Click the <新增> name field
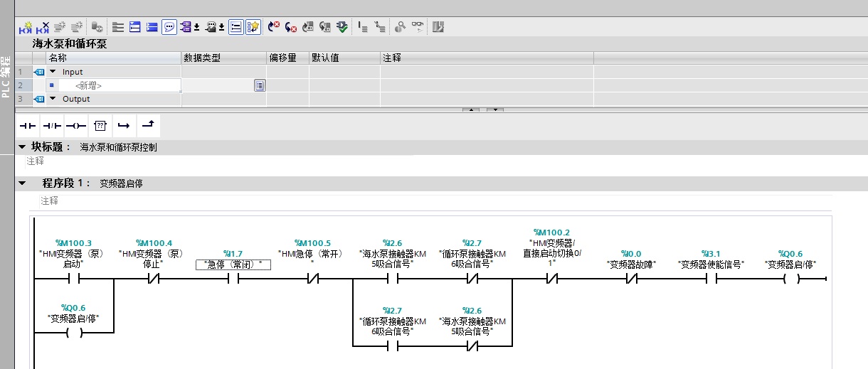Screen dimensions: 868x369 coord(114,85)
